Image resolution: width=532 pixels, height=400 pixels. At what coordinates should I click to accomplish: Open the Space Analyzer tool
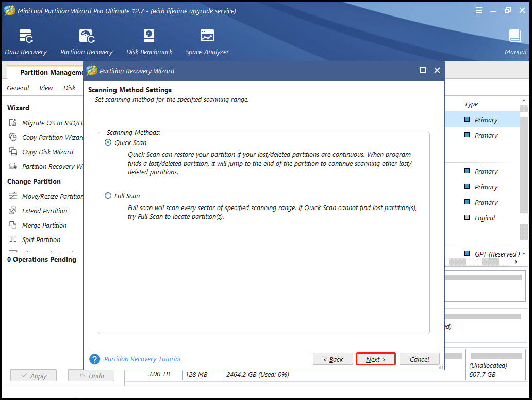(207, 42)
